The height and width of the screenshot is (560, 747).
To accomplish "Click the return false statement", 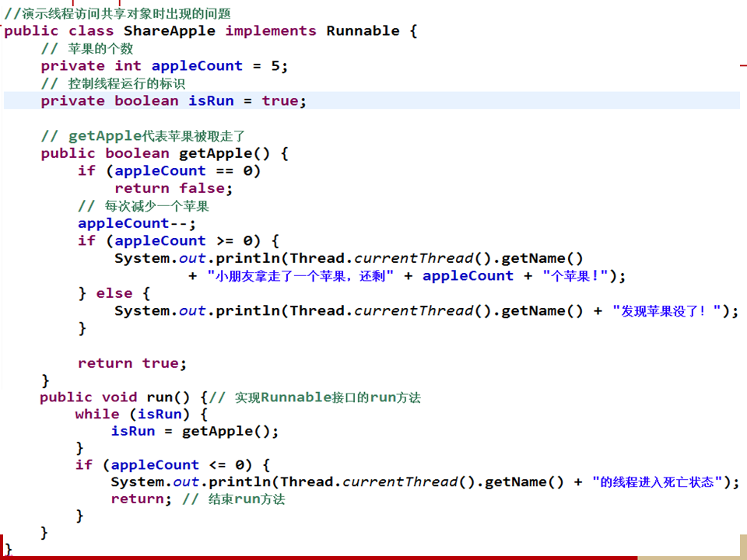I will (174, 188).
